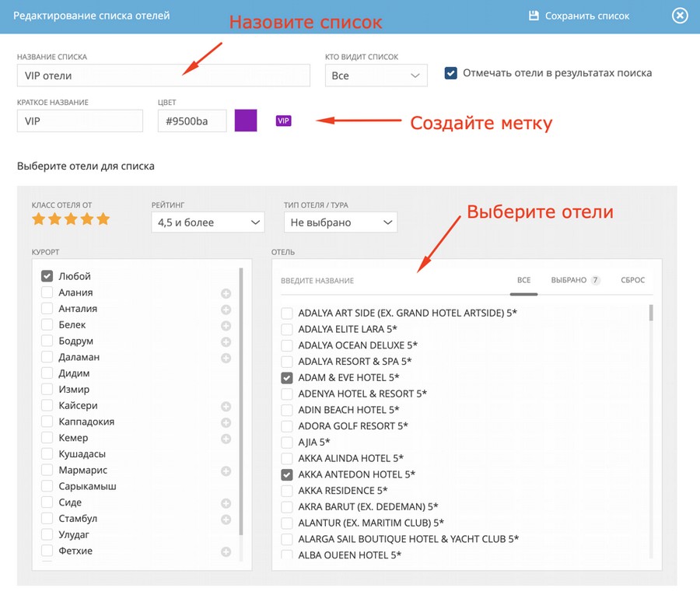Check ADALYA ELITE LARA 5* checkbox
This screenshot has width=700, height=602.
coord(286,329)
